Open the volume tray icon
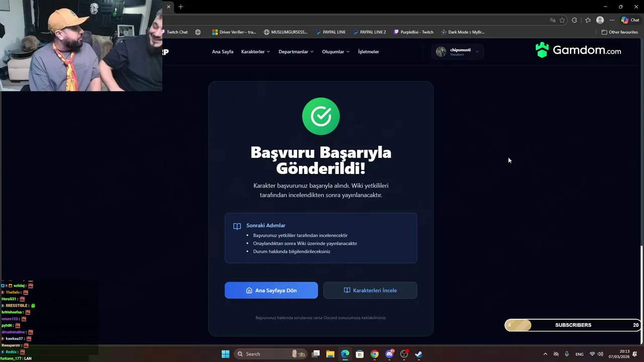Screen dimensions: 644x362 pyautogui.click(x=600, y=354)
